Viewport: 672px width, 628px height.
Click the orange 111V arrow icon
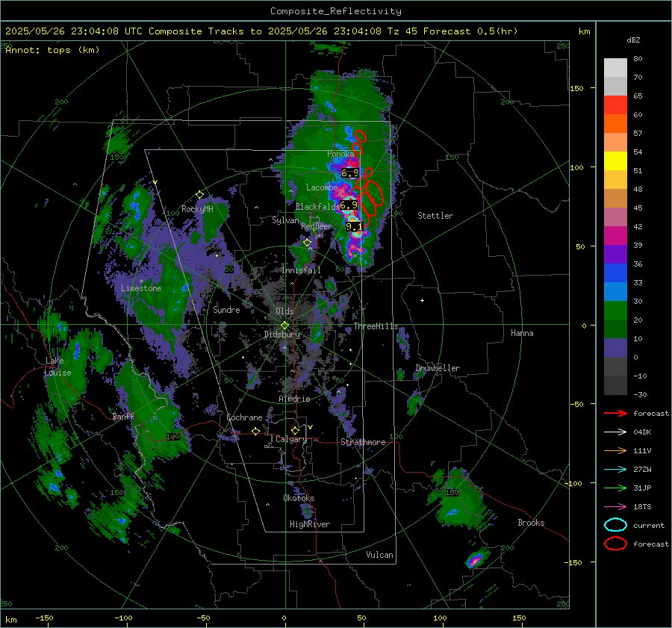615,450
